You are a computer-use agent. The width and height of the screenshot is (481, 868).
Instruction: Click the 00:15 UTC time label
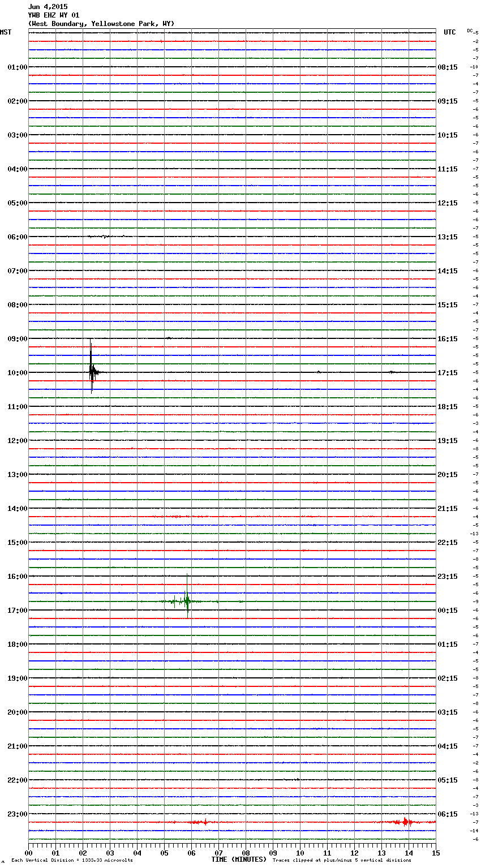point(448,611)
